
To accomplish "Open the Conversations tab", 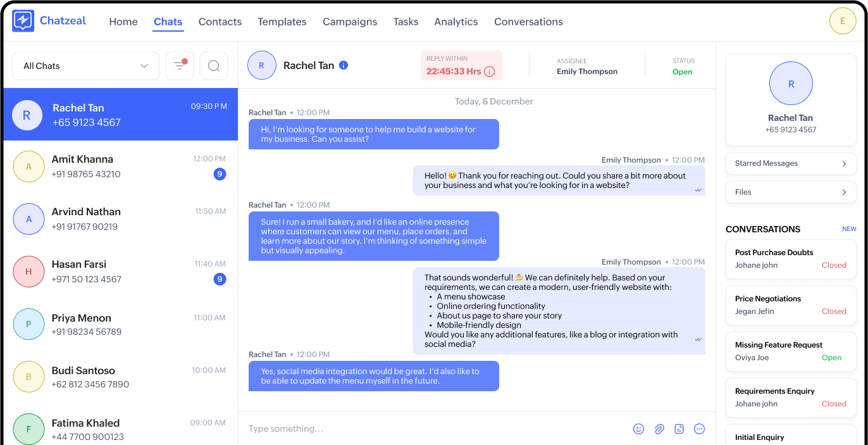I will [x=528, y=22].
